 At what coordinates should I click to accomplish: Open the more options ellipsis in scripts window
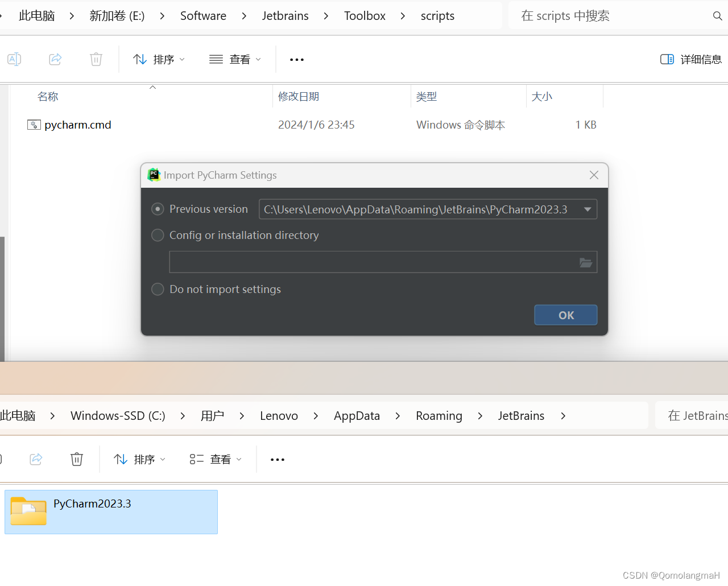click(x=297, y=60)
